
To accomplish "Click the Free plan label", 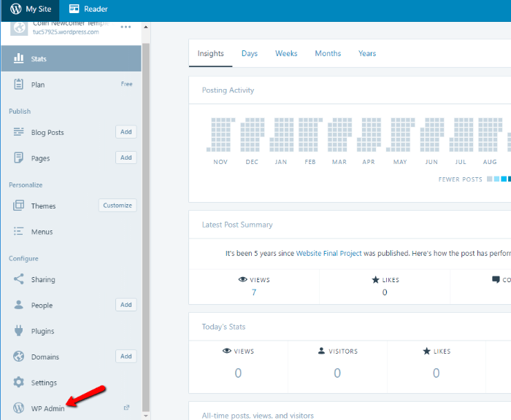I will click(126, 84).
